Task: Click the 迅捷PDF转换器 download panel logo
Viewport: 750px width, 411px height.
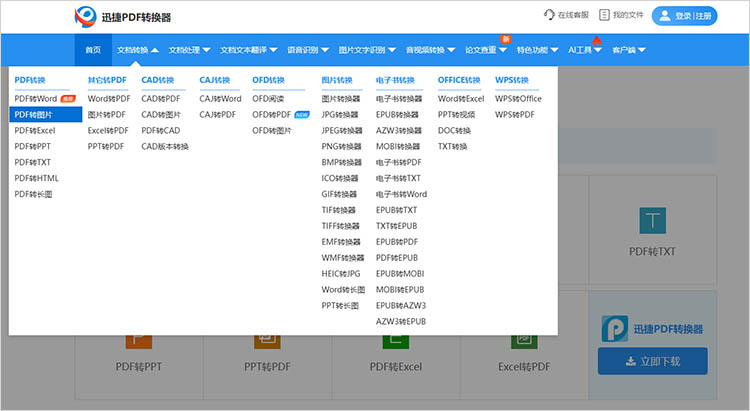Action: [x=615, y=329]
